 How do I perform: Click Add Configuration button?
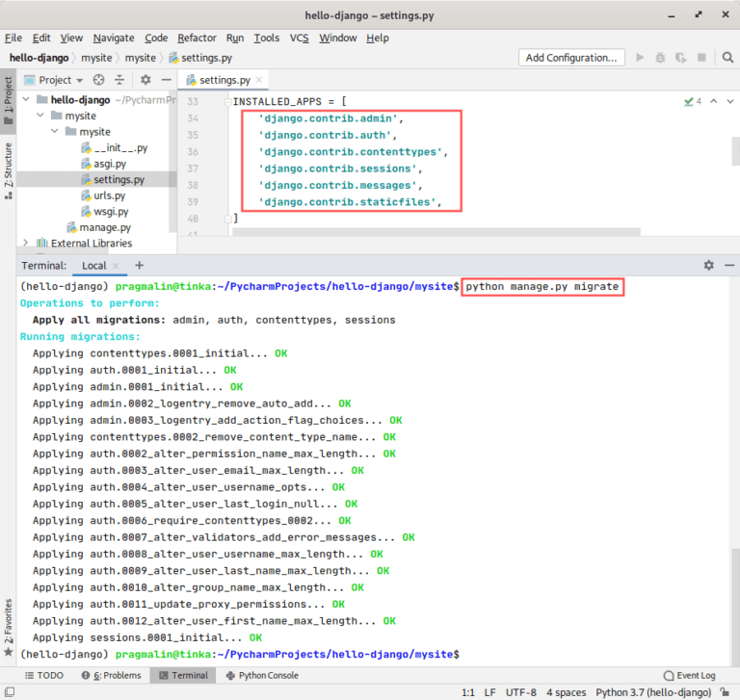coord(571,58)
